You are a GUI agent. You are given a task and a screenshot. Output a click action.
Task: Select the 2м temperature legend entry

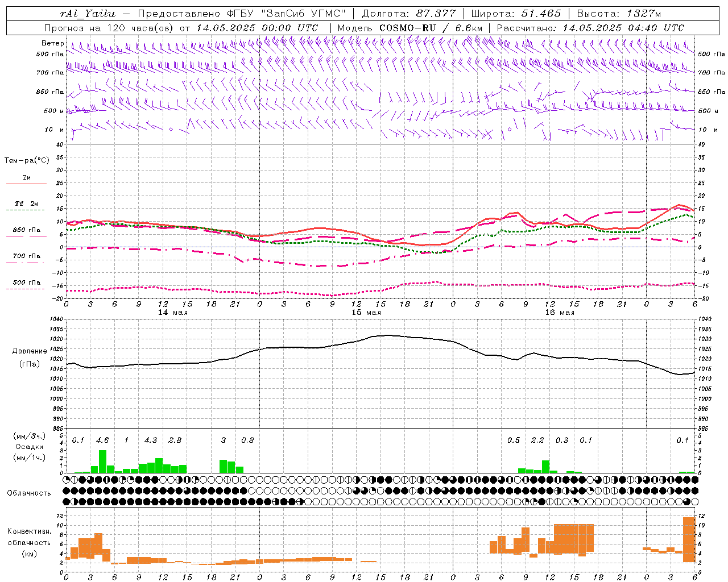(x=27, y=178)
